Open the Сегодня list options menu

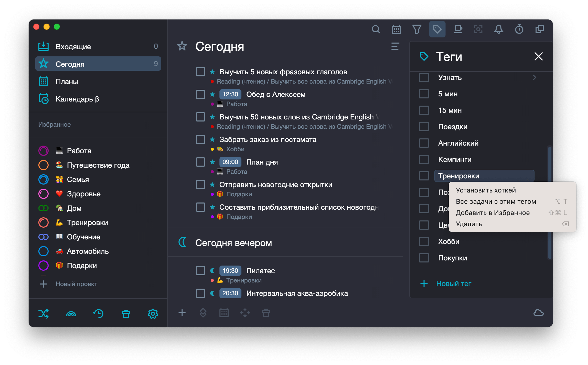coord(395,46)
